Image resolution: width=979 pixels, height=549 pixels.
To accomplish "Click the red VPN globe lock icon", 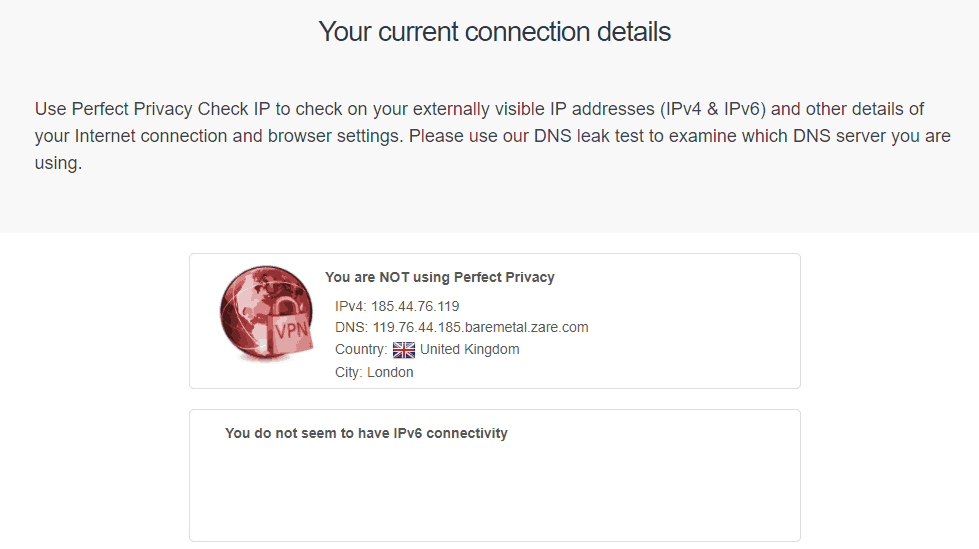I will tap(267, 314).
